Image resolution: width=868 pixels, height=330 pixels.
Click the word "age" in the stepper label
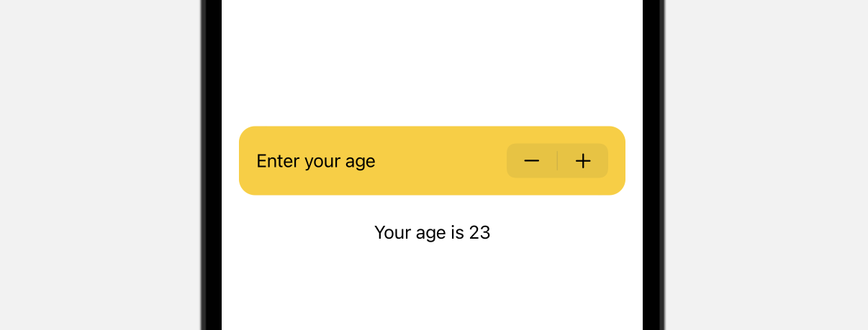[361, 162]
